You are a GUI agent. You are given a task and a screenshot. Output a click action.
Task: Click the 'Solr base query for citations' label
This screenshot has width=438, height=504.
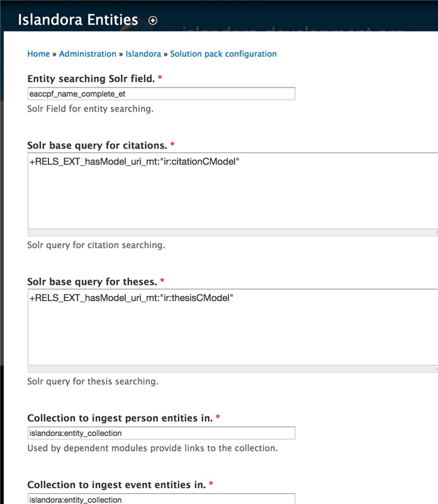click(97, 146)
